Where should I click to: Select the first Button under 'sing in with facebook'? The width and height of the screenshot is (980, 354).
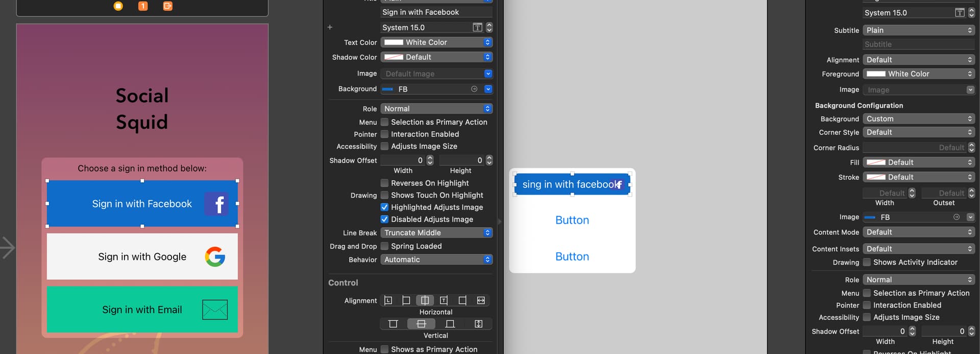[572, 220]
